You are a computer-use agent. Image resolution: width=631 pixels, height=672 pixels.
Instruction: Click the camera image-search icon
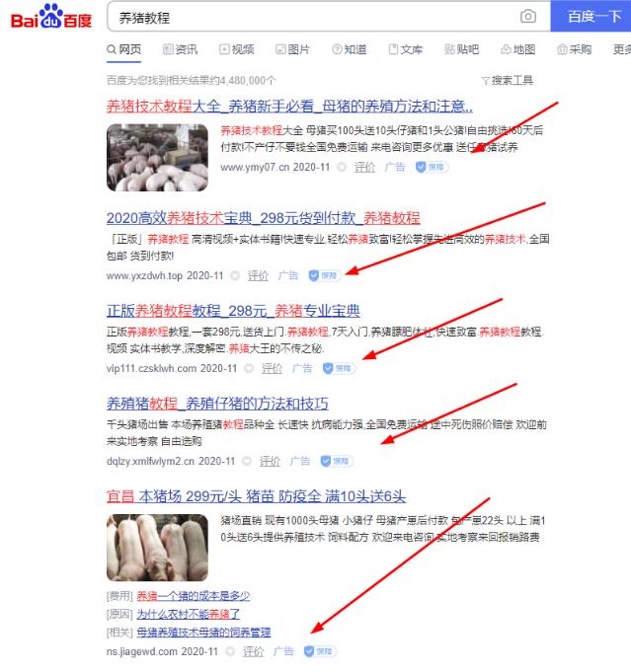pos(528,17)
